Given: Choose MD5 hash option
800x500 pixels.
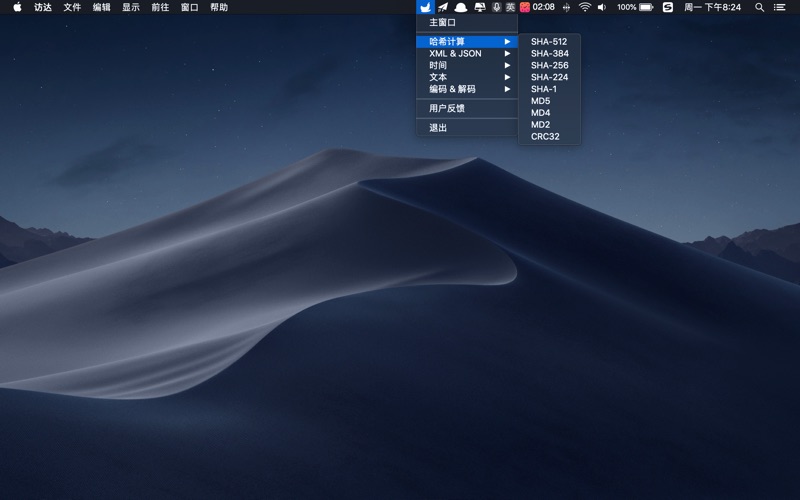Looking at the screenshot, I should click(541, 101).
